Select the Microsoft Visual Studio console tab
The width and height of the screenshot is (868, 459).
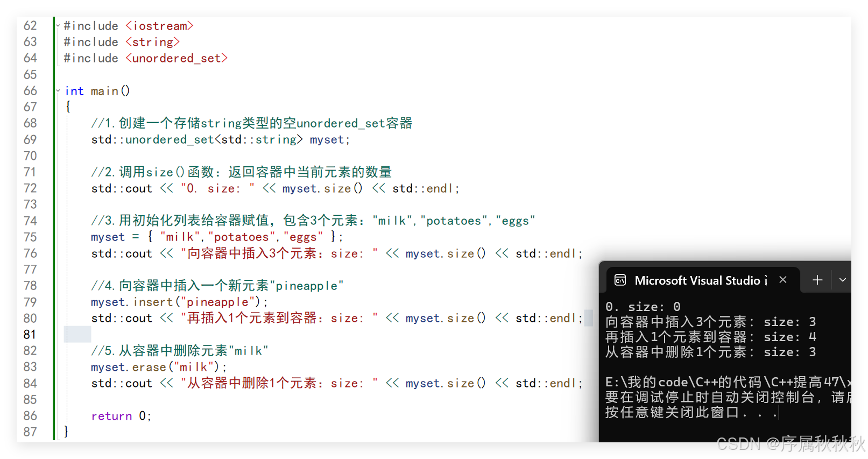(x=703, y=280)
